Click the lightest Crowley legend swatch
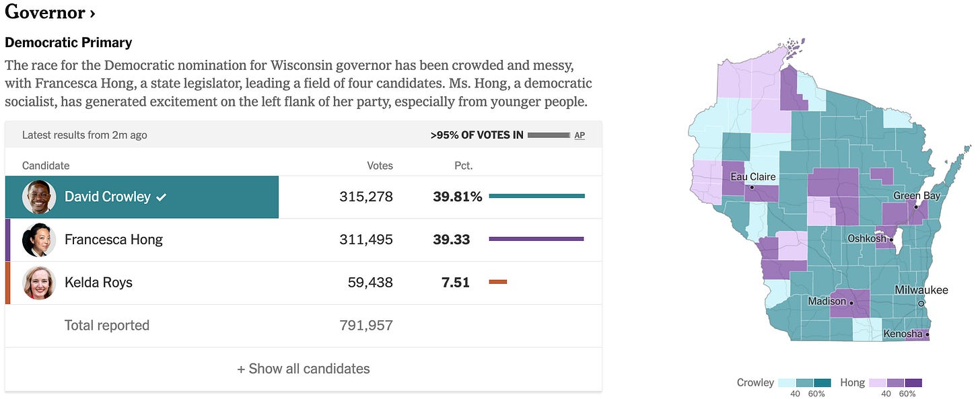This screenshot has height=399, width=980. tap(787, 383)
